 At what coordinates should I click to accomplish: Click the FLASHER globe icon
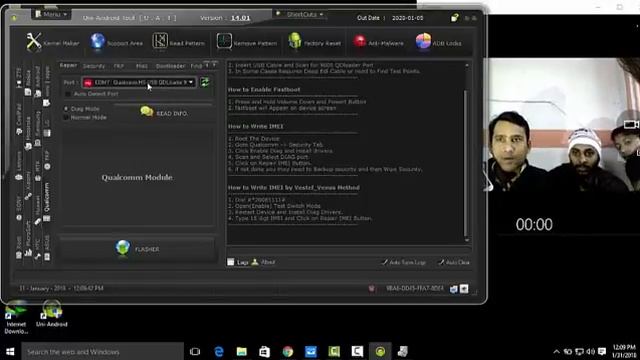coord(122,248)
